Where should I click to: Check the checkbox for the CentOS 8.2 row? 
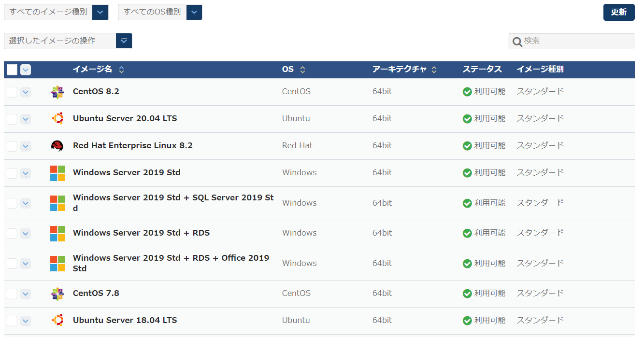point(12,91)
